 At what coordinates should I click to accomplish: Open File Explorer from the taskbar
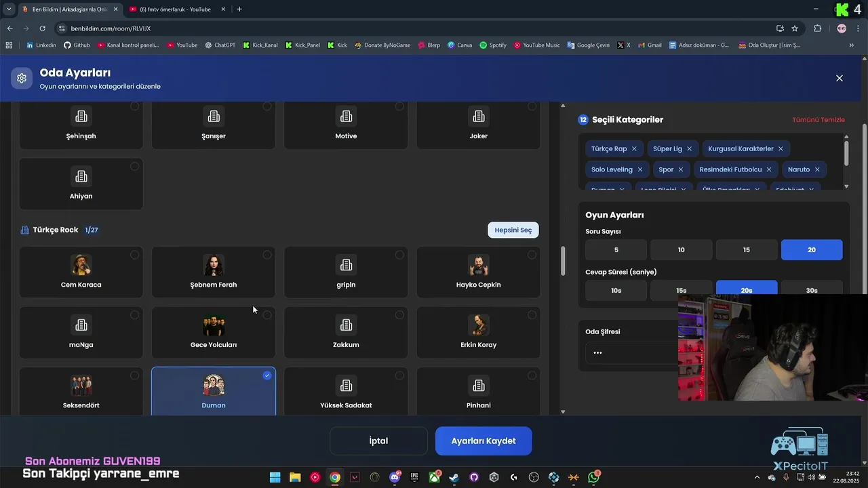pos(295,477)
